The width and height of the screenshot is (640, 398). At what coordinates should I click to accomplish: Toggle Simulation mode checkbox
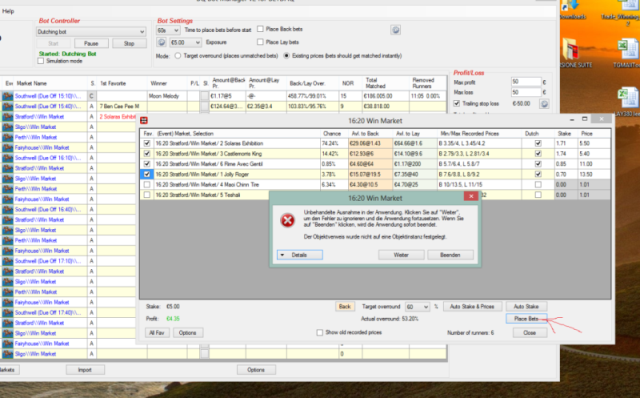pos(40,61)
